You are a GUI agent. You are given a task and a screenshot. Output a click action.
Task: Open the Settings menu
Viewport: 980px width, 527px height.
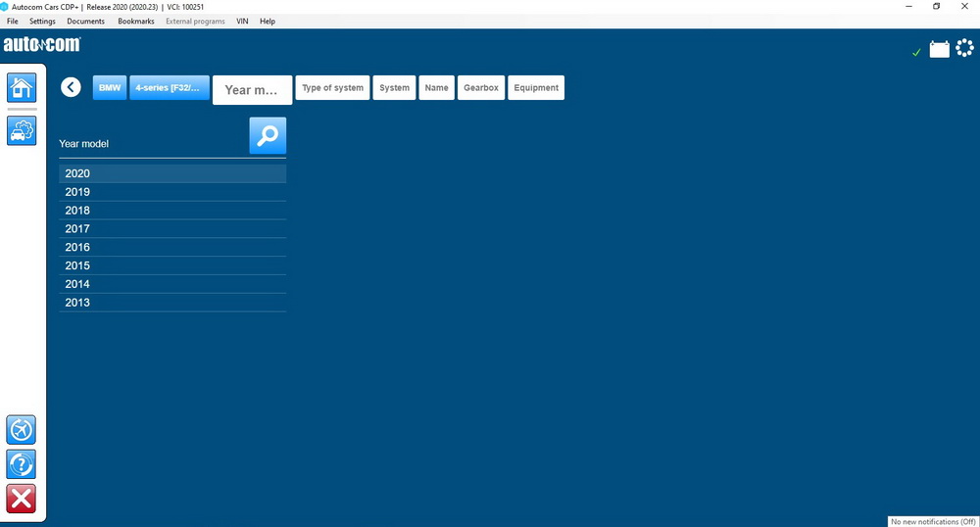(42, 21)
